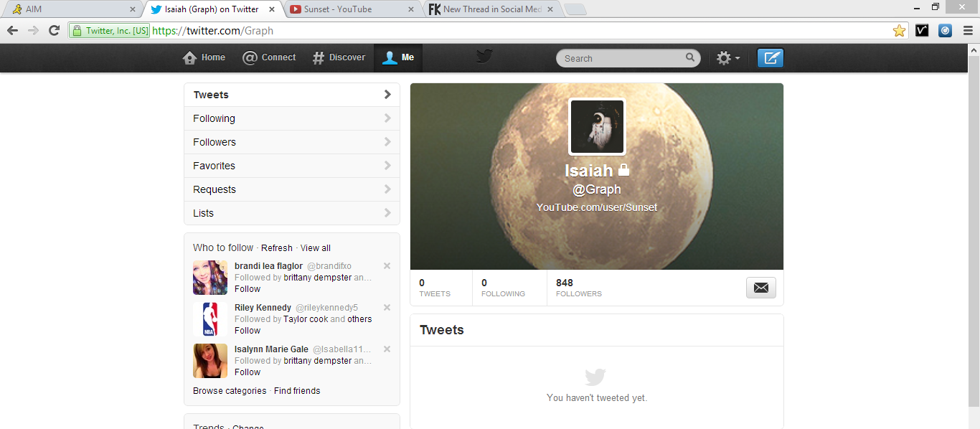
Task: Open the Requests sidebar item
Action: click(292, 189)
